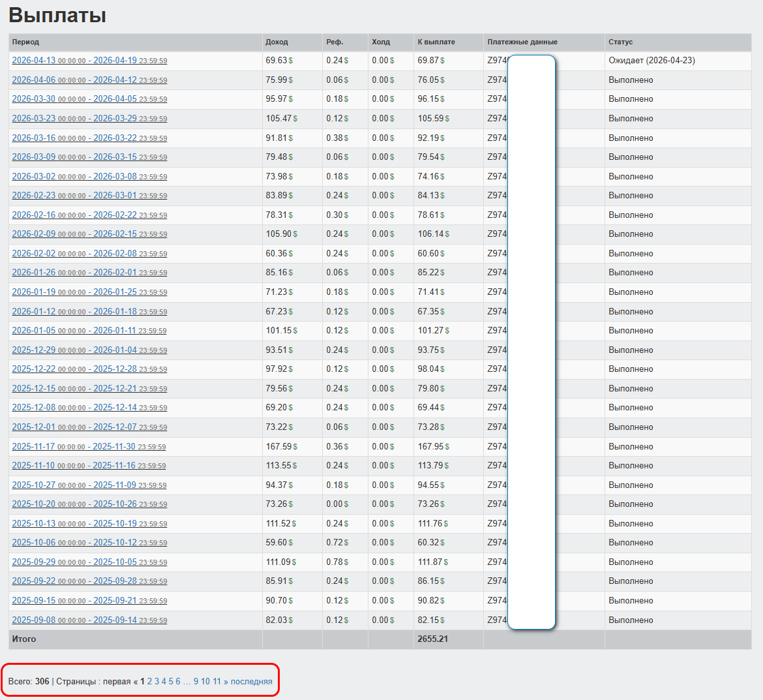Image resolution: width=763 pixels, height=700 pixels.
Task: Open payout period 2025-10-06 to 2025-10-12
Action: [89, 541]
